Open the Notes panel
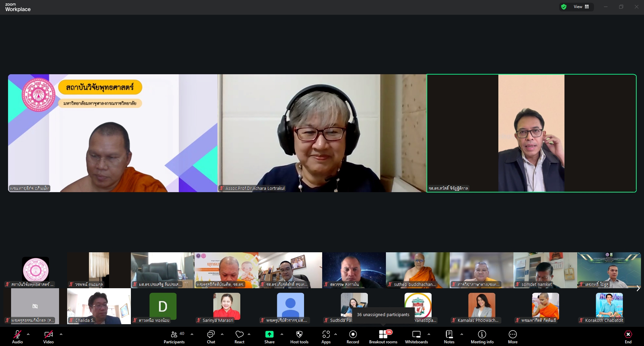The width and height of the screenshot is (644, 346). tap(449, 337)
